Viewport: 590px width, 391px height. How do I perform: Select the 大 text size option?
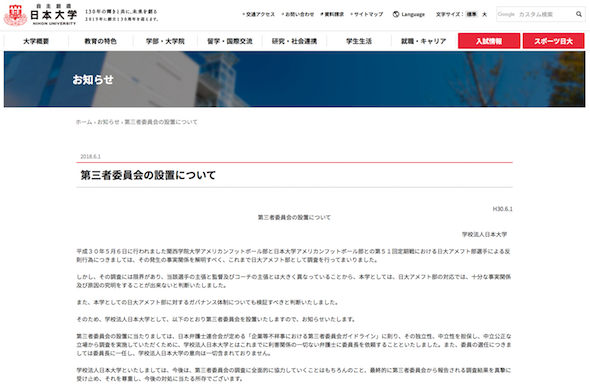[x=485, y=14]
